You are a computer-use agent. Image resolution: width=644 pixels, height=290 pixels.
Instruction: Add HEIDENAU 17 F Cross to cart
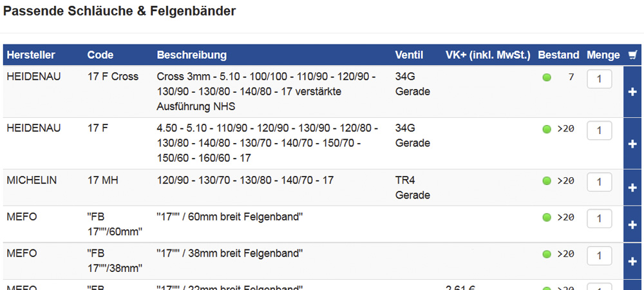[633, 92]
